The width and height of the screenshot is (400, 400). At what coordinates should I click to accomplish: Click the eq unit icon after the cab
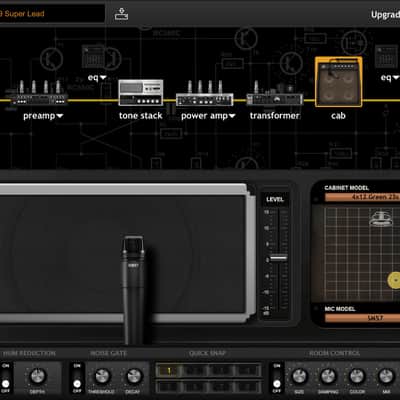387,57
